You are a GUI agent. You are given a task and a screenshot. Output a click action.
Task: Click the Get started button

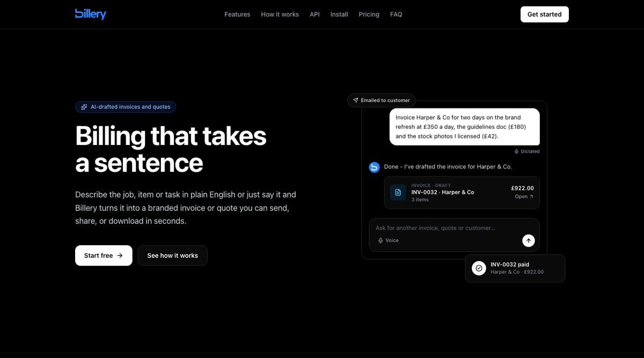point(544,14)
